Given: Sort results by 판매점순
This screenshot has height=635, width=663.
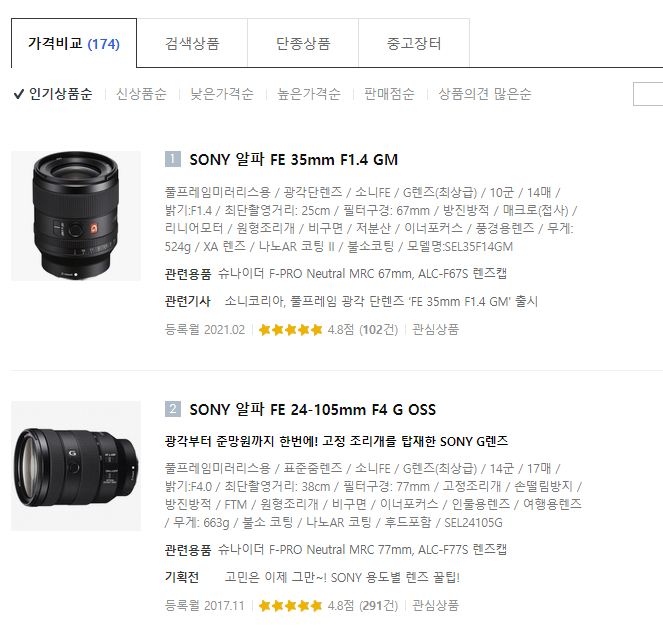Looking at the screenshot, I should coord(389,94).
